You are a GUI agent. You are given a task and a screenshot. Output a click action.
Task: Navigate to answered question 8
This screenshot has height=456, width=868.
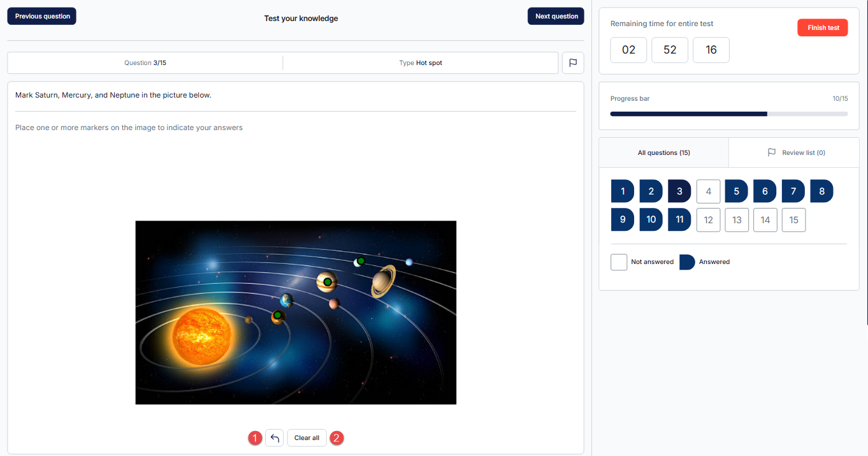click(821, 191)
